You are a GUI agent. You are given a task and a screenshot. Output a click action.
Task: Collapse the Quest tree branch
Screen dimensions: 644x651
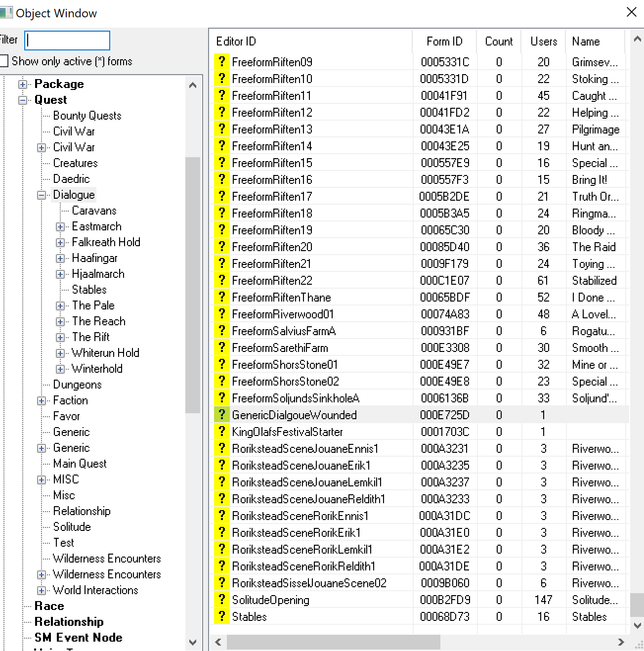pyautogui.click(x=22, y=100)
